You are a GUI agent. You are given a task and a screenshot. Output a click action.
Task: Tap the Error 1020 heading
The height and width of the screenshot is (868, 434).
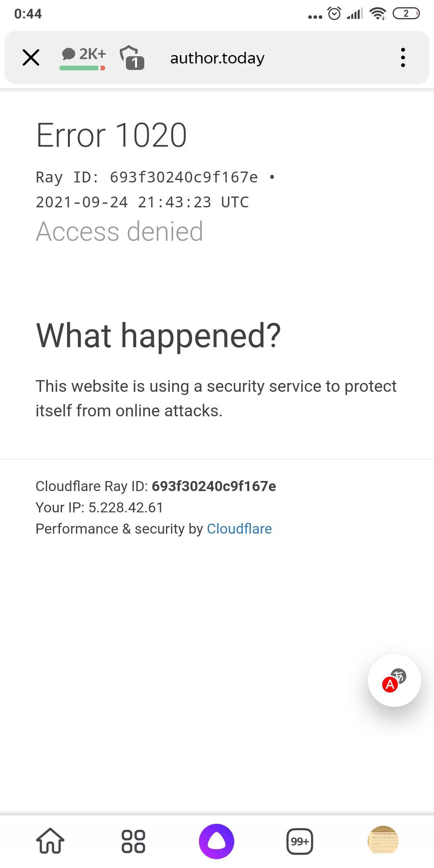click(111, 135)
